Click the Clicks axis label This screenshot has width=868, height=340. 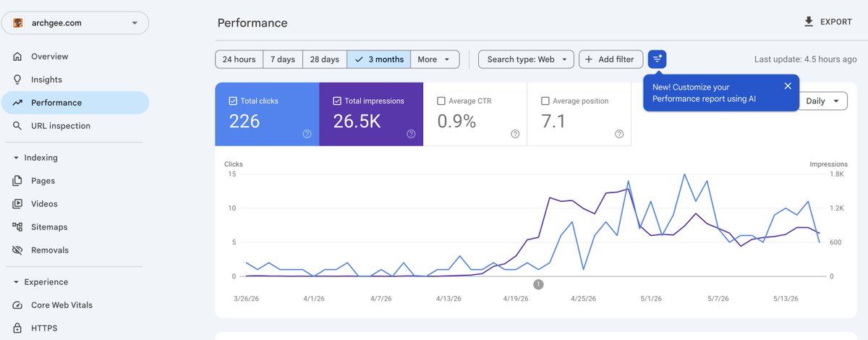pos(234,164)
